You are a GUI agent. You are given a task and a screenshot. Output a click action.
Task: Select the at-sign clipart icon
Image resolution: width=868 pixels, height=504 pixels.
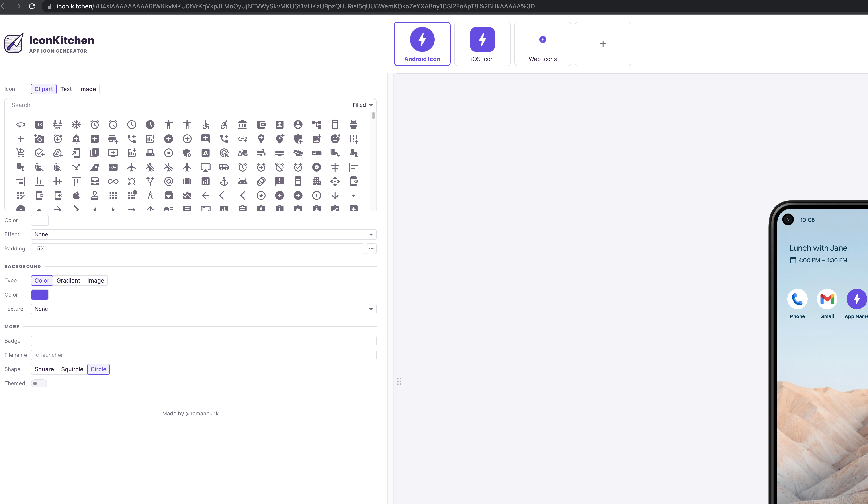click(168, 181)
